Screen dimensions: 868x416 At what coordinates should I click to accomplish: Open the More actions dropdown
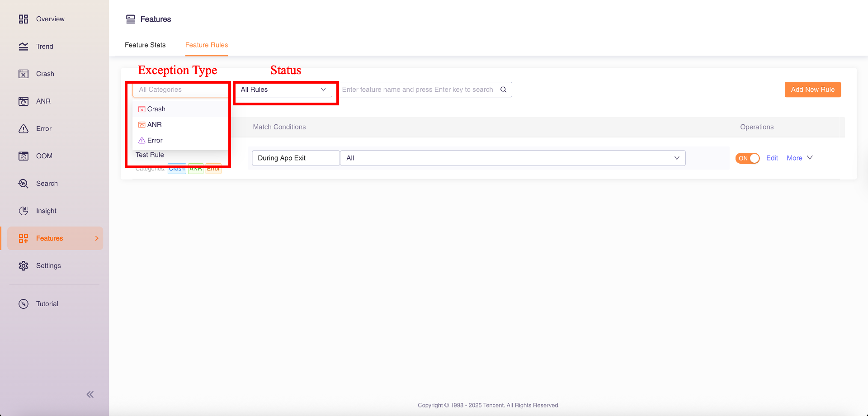(x=799, y=158)
